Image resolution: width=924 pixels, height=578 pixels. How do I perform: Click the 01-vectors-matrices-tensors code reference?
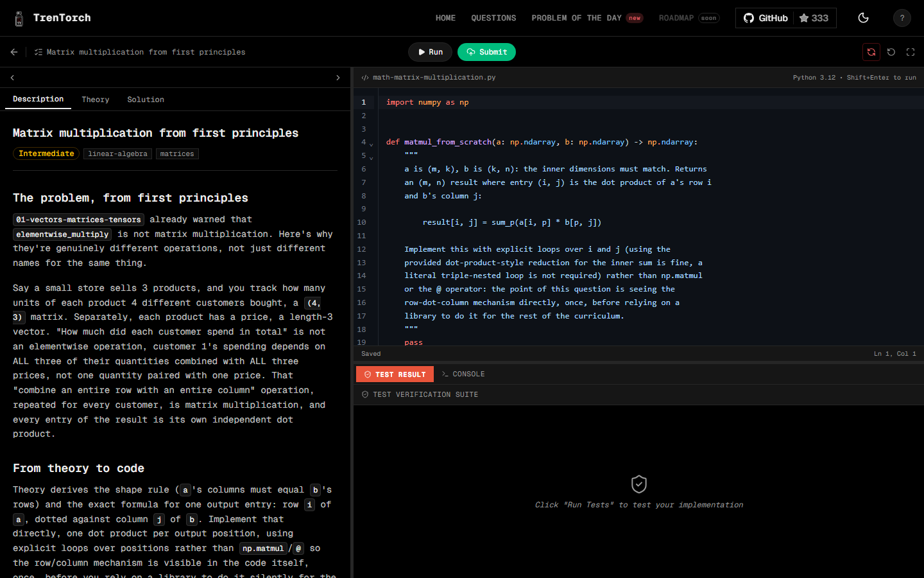[x=79, y=220]
